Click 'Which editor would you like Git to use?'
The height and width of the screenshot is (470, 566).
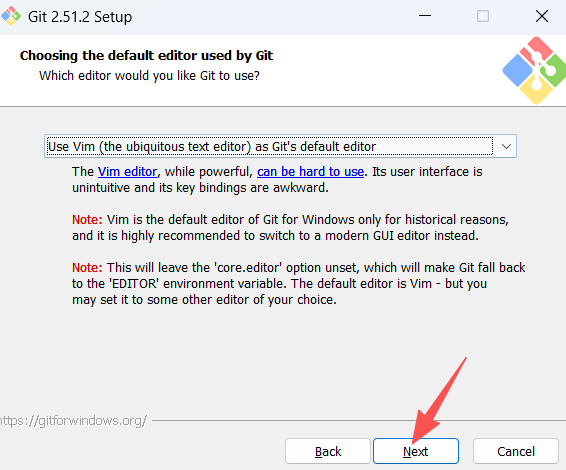(149, 76)
